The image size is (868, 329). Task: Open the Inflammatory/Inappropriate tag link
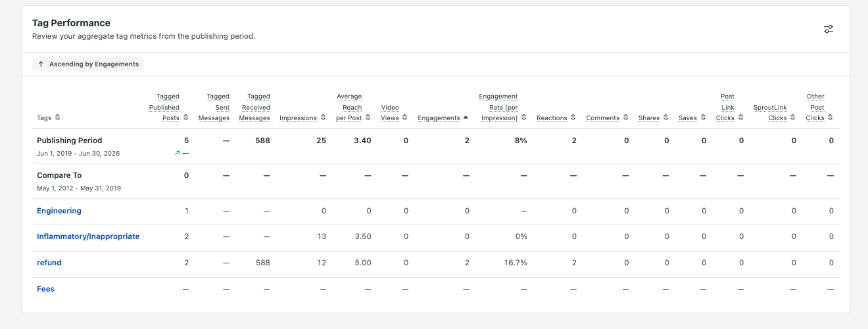click(88, 236)
